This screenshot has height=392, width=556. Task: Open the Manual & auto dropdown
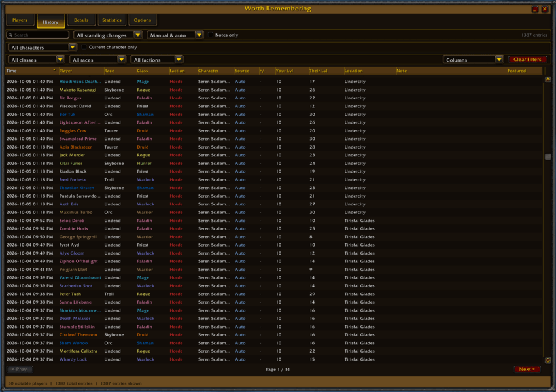tap(175, 35)
